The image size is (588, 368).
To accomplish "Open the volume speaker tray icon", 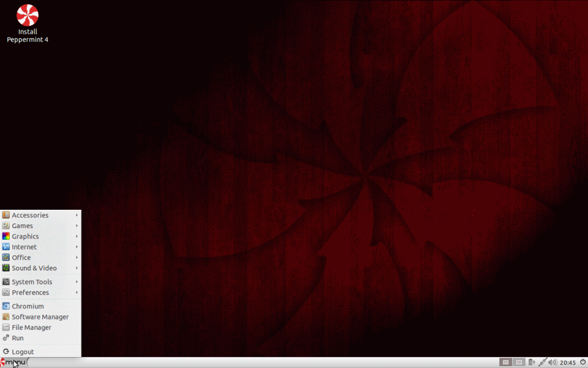I will pos(552,362).
